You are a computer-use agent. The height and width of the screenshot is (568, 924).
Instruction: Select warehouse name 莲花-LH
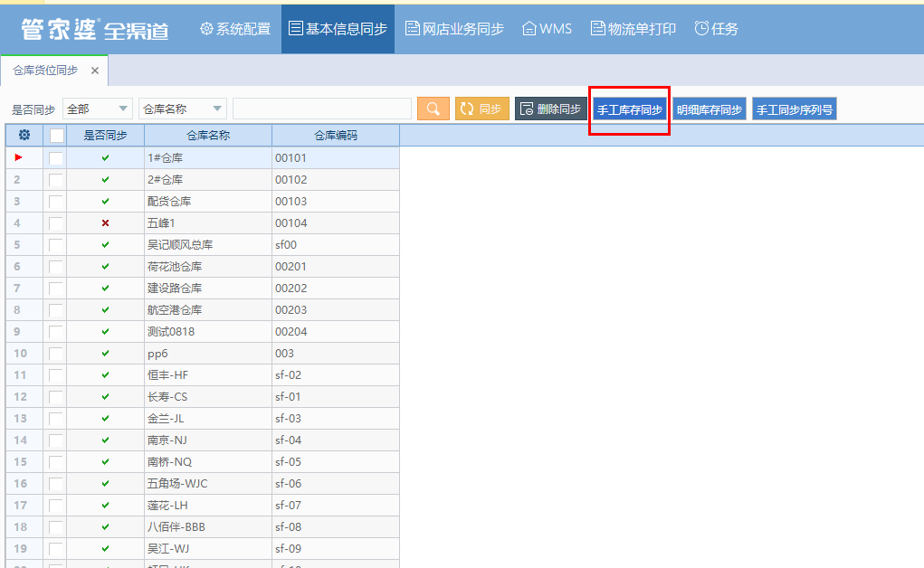pos(167,506)
